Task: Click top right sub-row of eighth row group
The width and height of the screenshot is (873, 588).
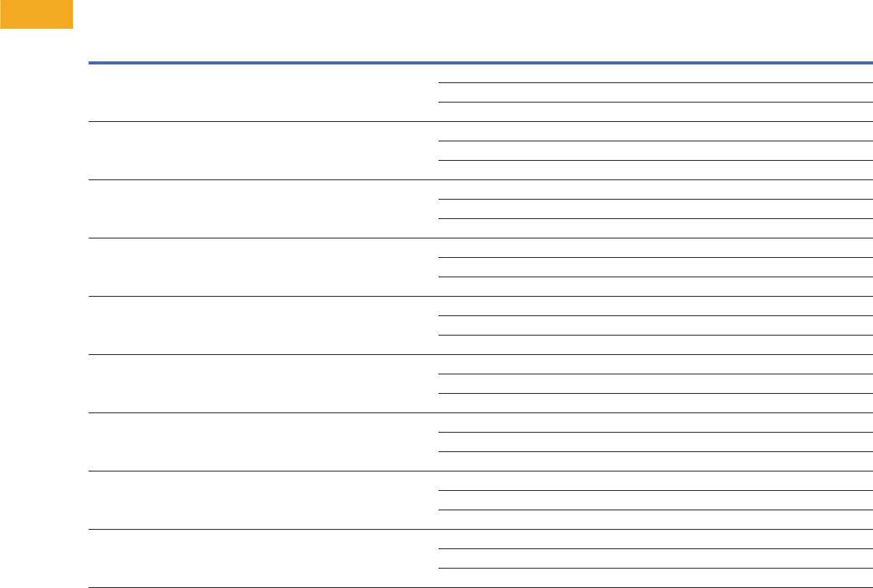Action: click(655, 481)
